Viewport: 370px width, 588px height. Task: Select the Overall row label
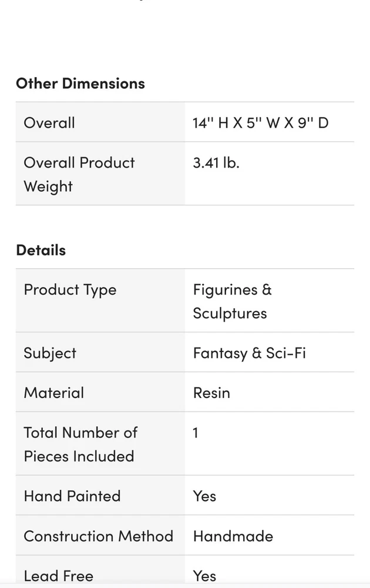(49, 123)
